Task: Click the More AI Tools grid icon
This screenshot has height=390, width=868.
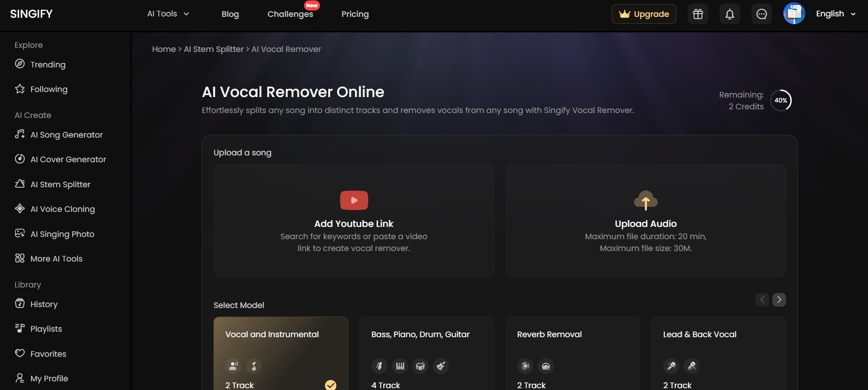Action: 20,258
